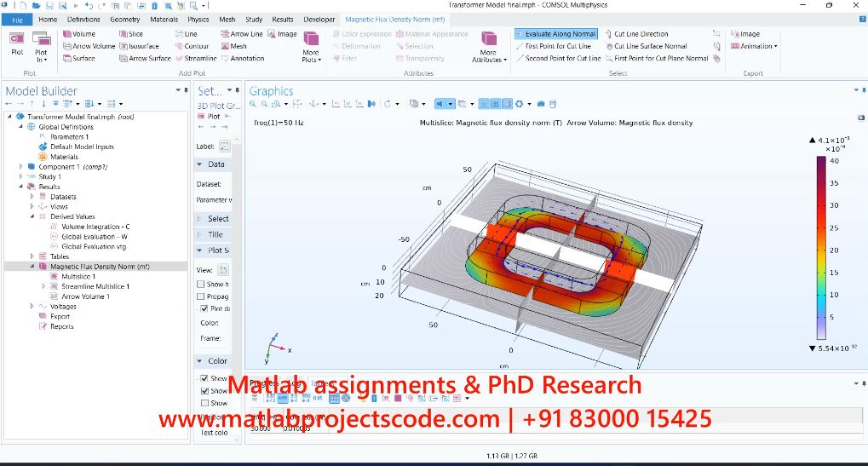Open the Developer ribbon tab
Image resolution: width=868 pixels, height=466 pixels.
click(319, 20)
